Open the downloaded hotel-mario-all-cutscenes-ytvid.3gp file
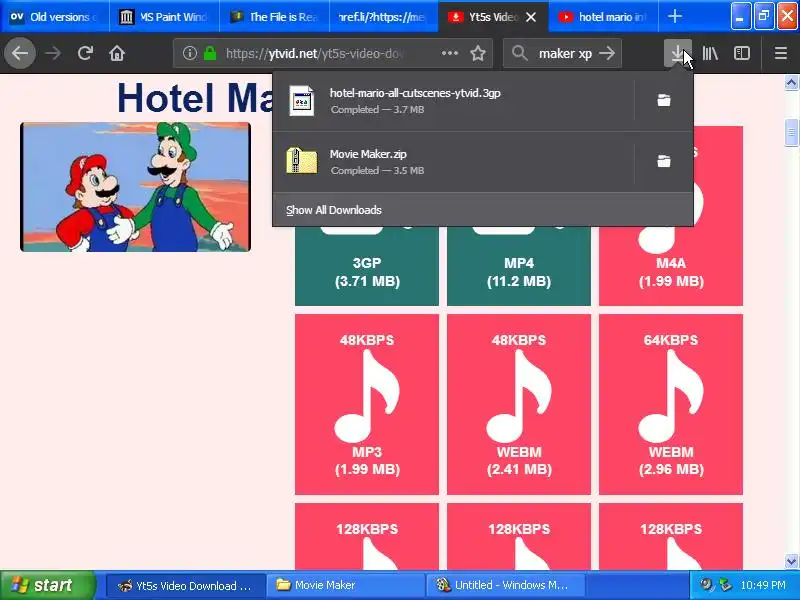The image size is (800, 600). click(454, 101)
